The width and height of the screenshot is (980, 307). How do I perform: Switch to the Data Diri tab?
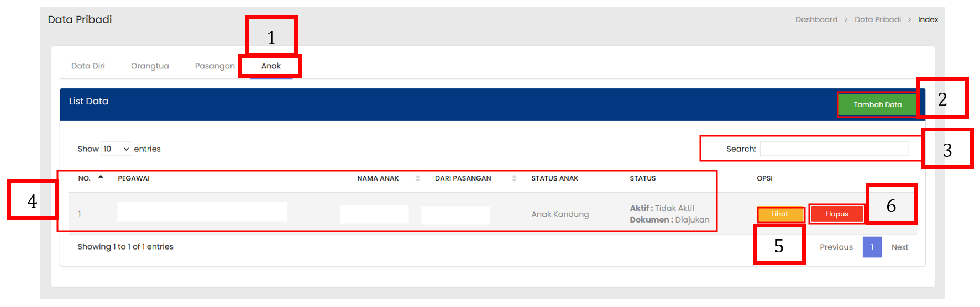(88, 66)
